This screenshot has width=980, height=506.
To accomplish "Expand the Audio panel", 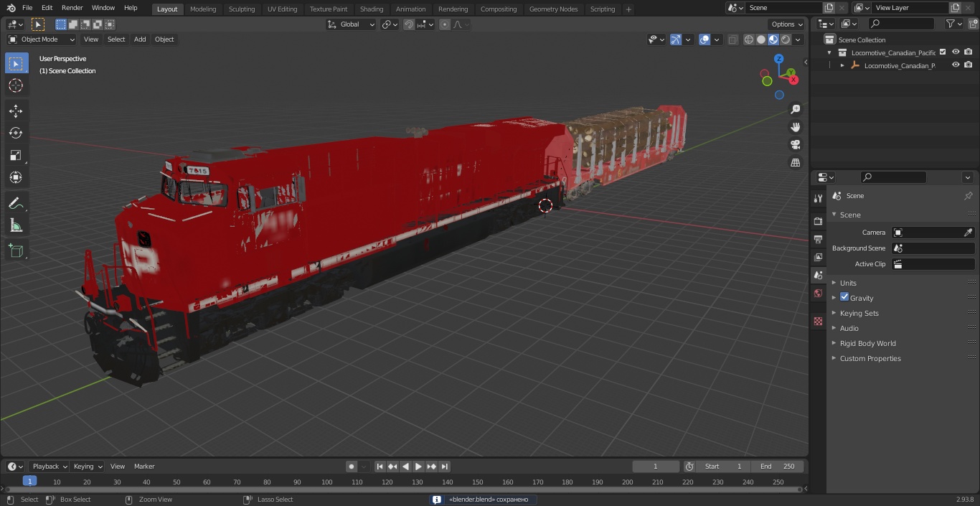I will [849, 328].
